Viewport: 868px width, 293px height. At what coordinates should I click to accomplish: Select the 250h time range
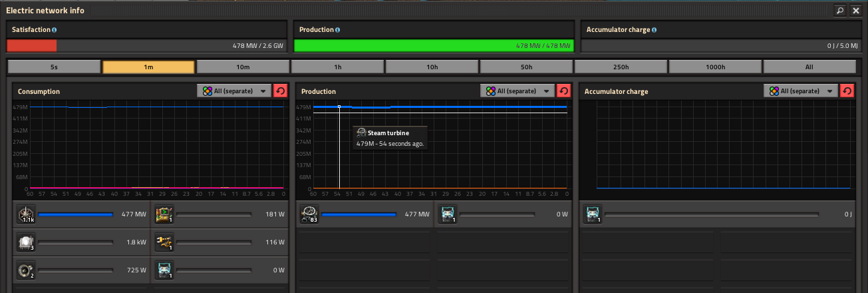(x=621, y=67)
